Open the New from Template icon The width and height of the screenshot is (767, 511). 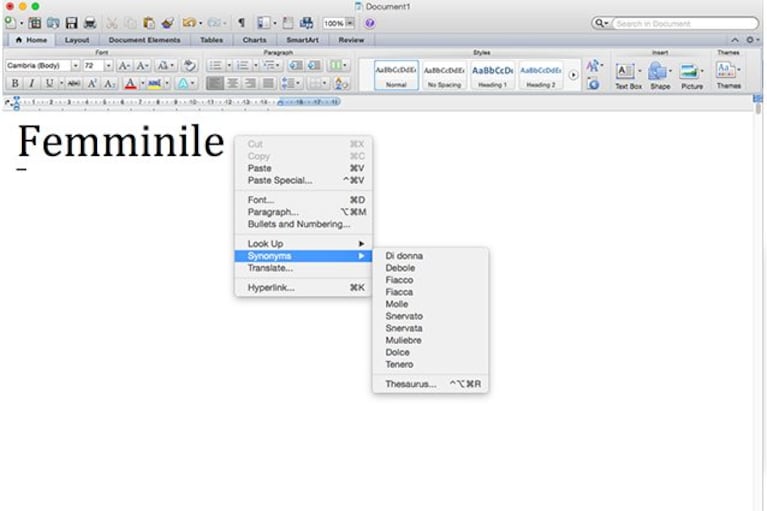(34, 23)
